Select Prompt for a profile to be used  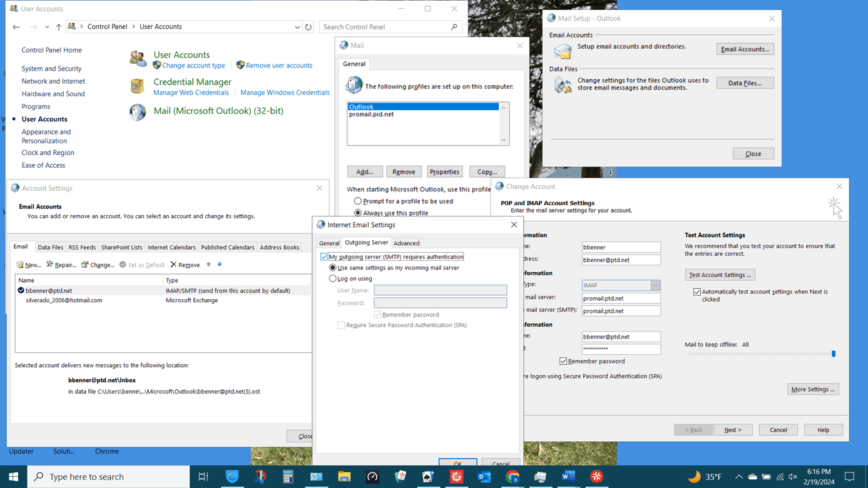tap(358, 201)
